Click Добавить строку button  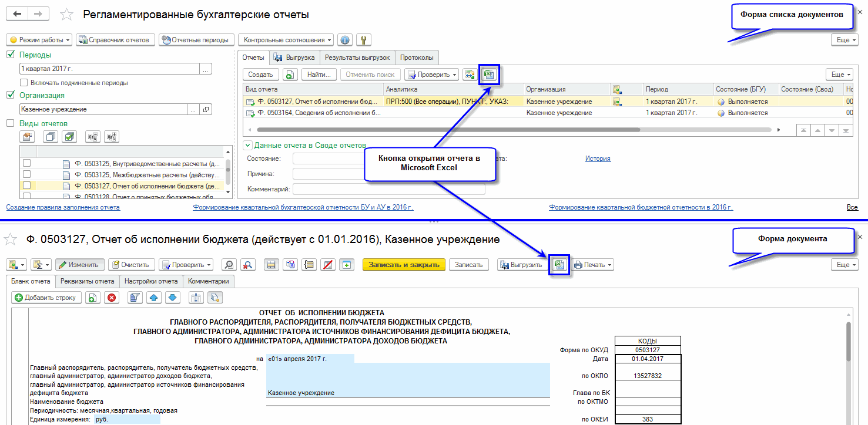click(x=46, y=298)
